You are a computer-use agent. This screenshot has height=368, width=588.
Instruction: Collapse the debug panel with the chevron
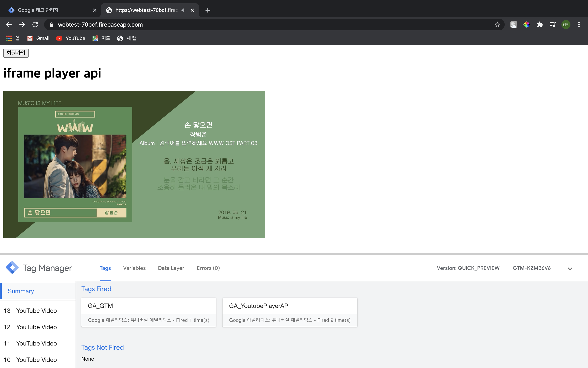point(570,268)
